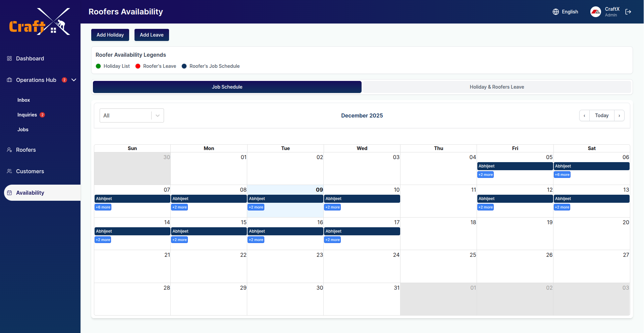Open the Dashboard from the sidebar
Viewport: 644px width, 333px height.
tap(30, 58)
